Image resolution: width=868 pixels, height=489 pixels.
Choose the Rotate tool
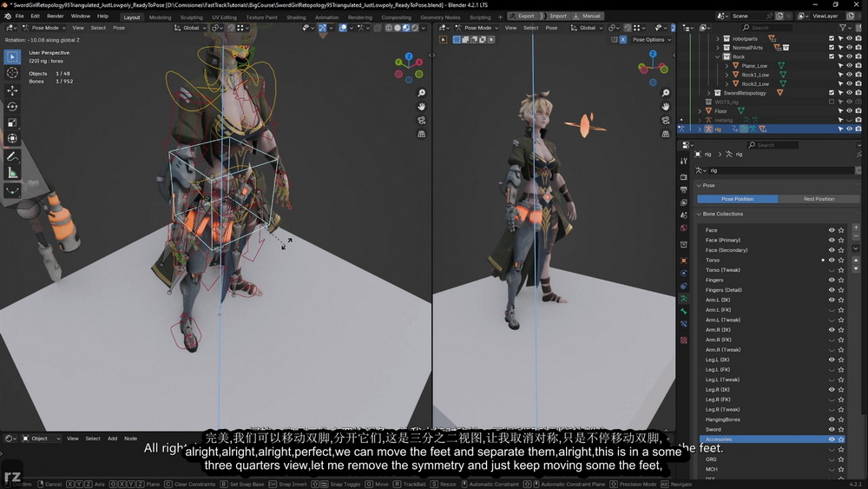point(12,106)
